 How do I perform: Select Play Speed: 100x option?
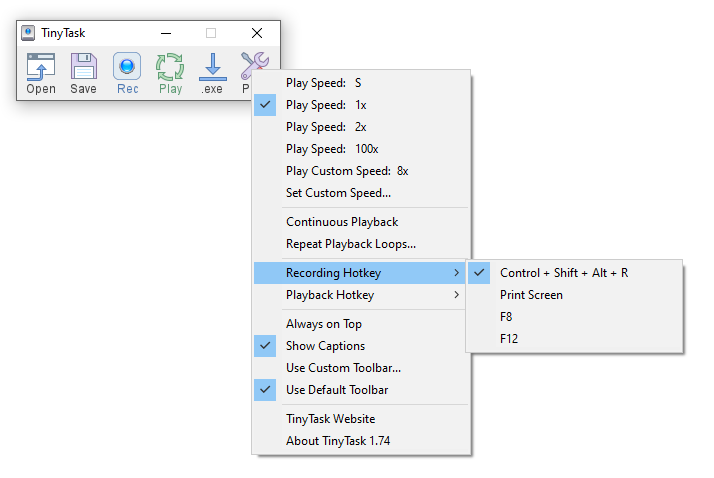[362, 149]
